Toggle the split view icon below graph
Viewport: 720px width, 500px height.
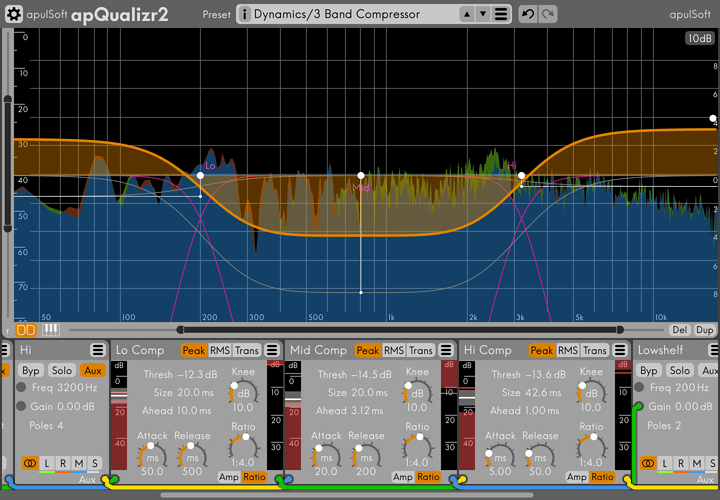click(26, 330)
